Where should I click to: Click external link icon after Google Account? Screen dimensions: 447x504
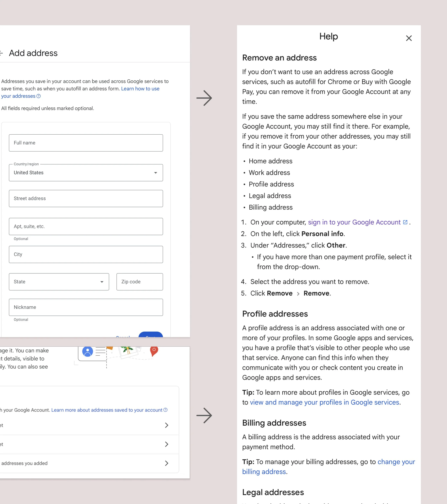point(405,222)
